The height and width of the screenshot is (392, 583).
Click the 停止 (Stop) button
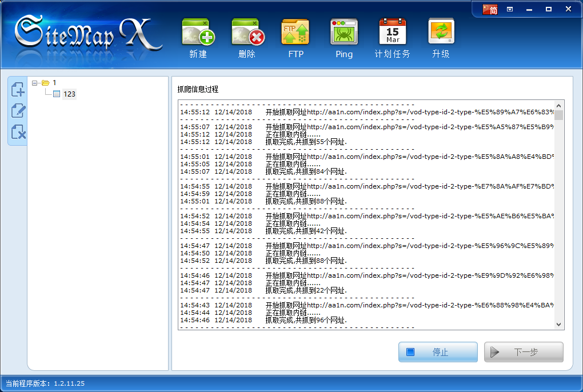coord(438,352)
